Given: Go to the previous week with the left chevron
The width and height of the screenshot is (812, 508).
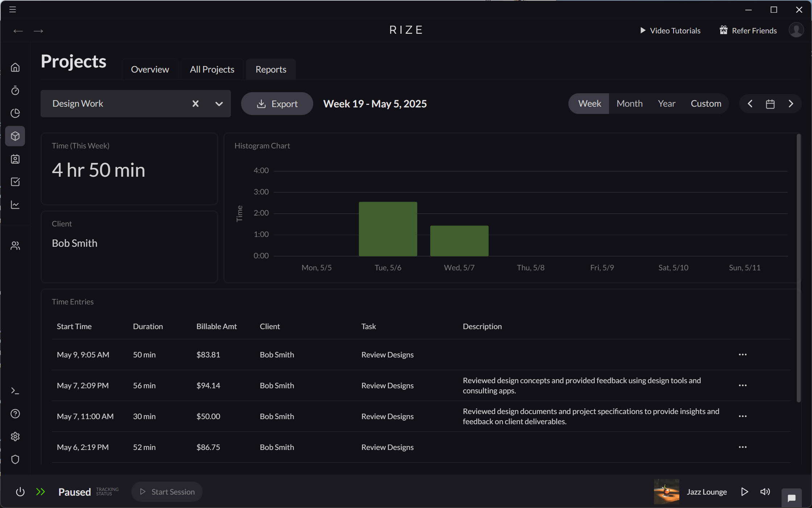Looking at the screenshot, I should click(x=750, y=103).
